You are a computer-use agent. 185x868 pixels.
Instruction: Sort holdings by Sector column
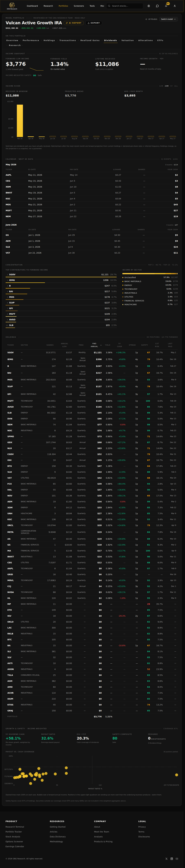24,345
